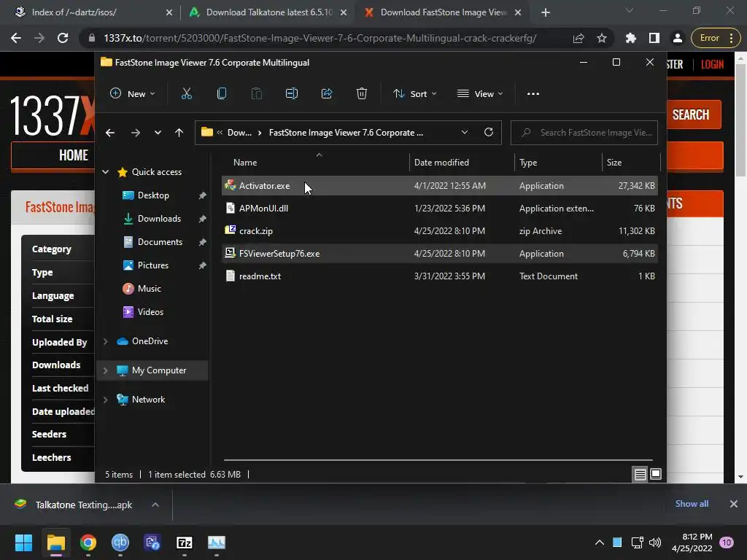The height and width of the screenshot is (560, 747).
Task: Open the Chrome profile avatar icon
Action: click(677, 38)
